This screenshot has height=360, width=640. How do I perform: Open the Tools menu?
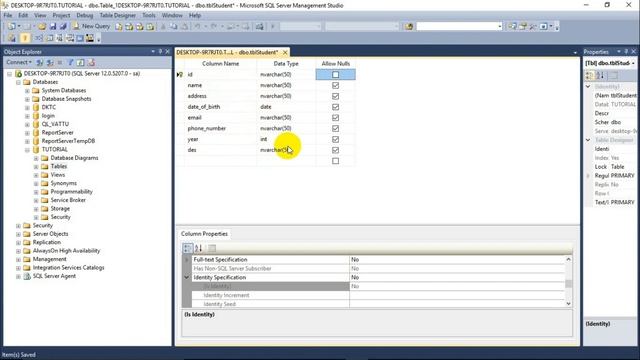coord(149,16)
